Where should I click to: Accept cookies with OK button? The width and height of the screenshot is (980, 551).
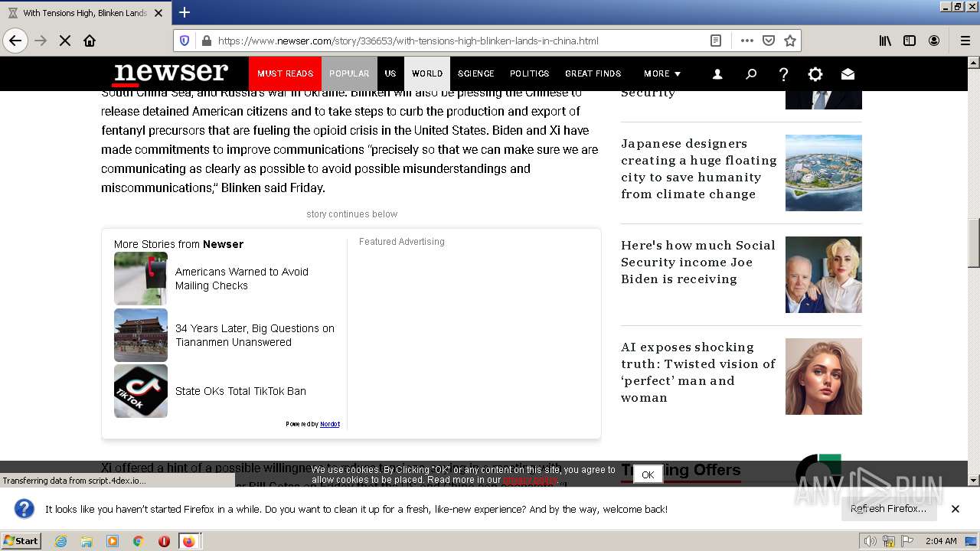tap(648, 475)
